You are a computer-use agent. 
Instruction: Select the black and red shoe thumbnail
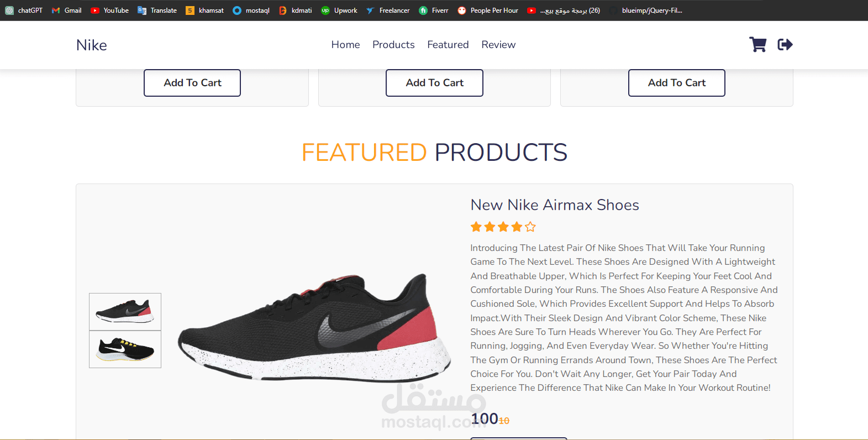(125, 312)
